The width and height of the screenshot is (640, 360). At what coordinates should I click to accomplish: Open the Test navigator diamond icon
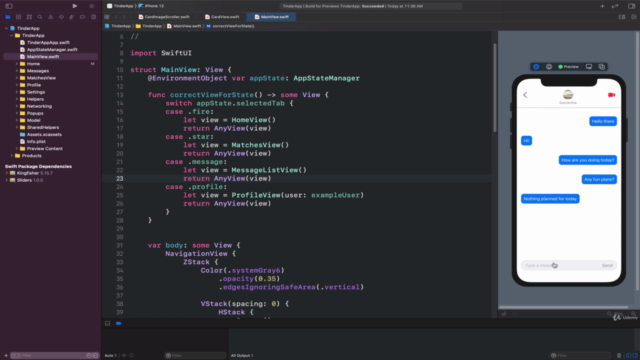(x=61, y=17)
